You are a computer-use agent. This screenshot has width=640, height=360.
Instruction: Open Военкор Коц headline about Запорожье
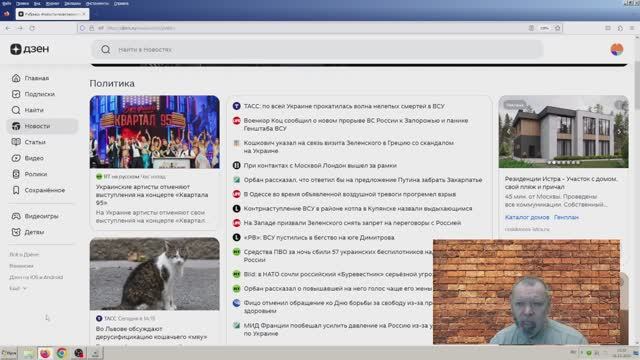click(356, 124)
